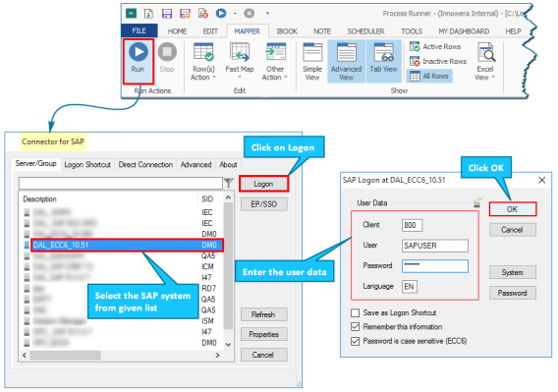Viewport: 558px width, 392px height.
Task: Toggle Save as Logon Shortcut checkbox
Action: pyautogui.click(x=356, y=312)
